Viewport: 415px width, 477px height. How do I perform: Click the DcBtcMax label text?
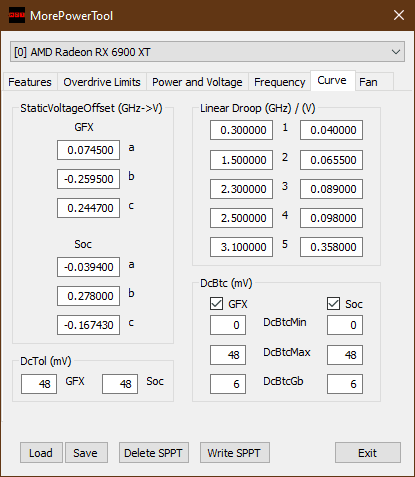[287, 352]
